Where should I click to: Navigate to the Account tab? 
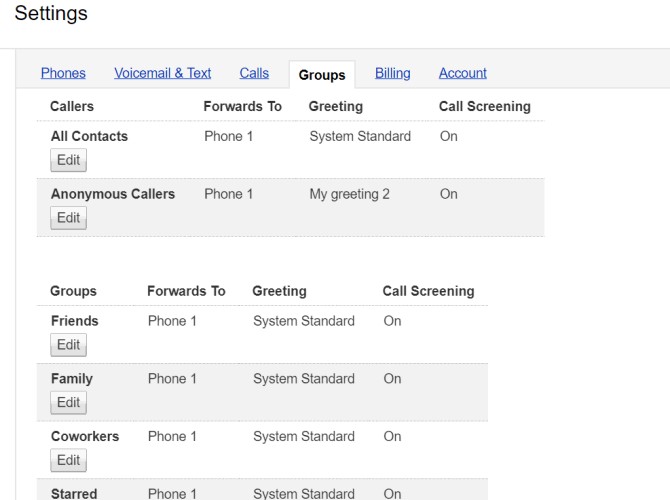click(x=463, y=73)
